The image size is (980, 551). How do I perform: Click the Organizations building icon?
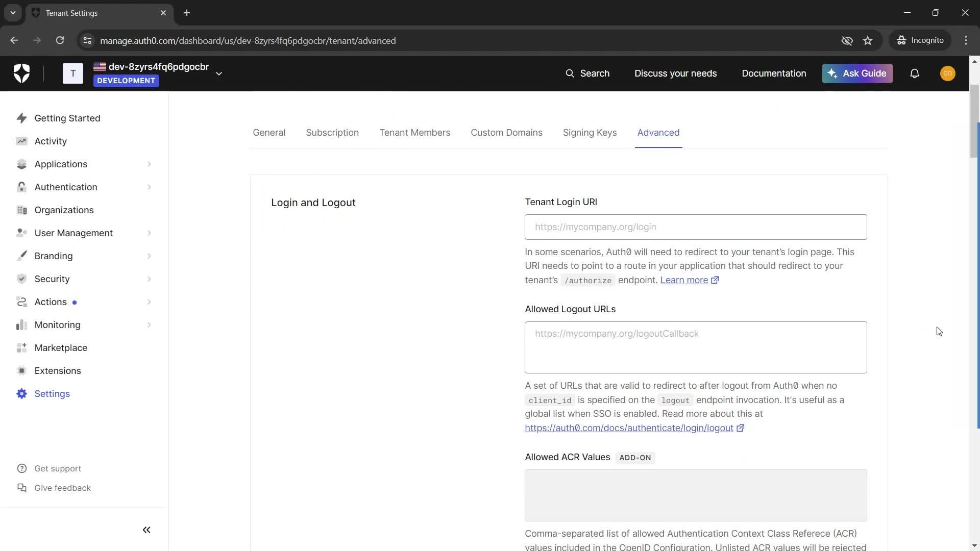coord(21,210)
